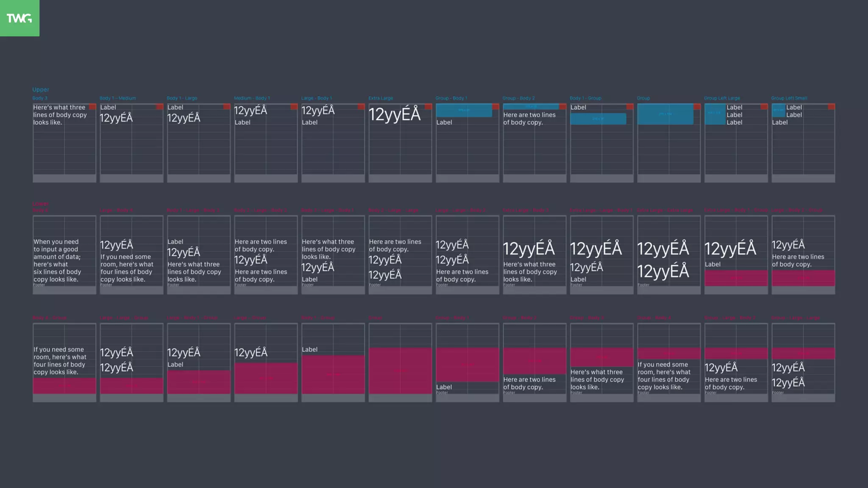Click red corner square on Body 3 card

[92, 107]
